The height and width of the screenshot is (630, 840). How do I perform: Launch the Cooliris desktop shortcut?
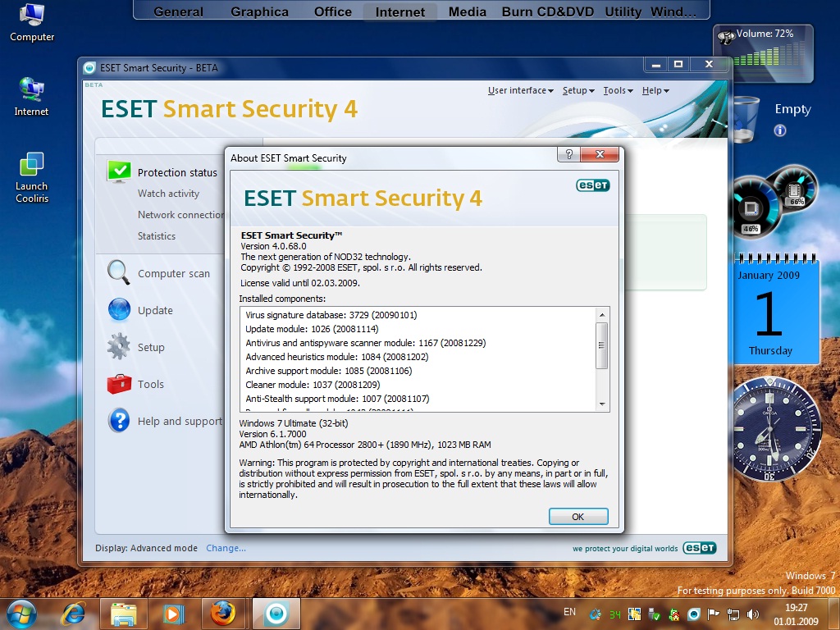(x=32, y=178)
